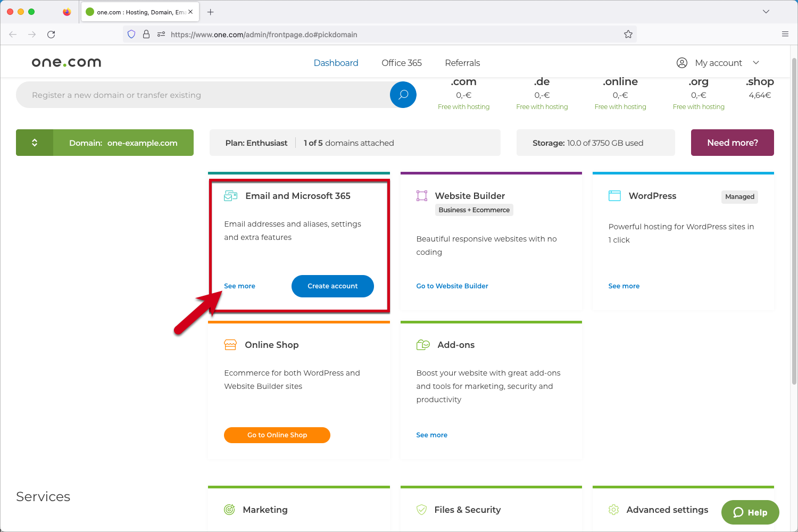Click the Add-ons package icon
Image resolution: width=798 pixels, height=532 pixels.
point(423,345)
